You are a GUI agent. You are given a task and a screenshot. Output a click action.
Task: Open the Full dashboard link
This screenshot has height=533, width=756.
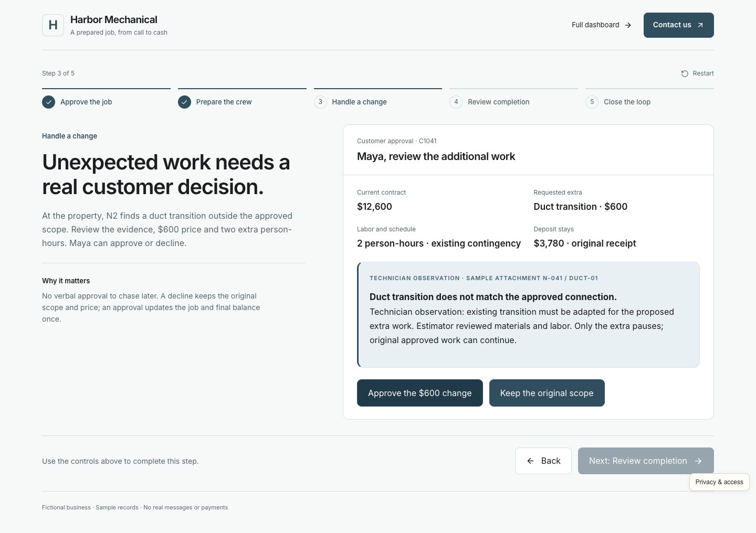[x=602, y=25]
